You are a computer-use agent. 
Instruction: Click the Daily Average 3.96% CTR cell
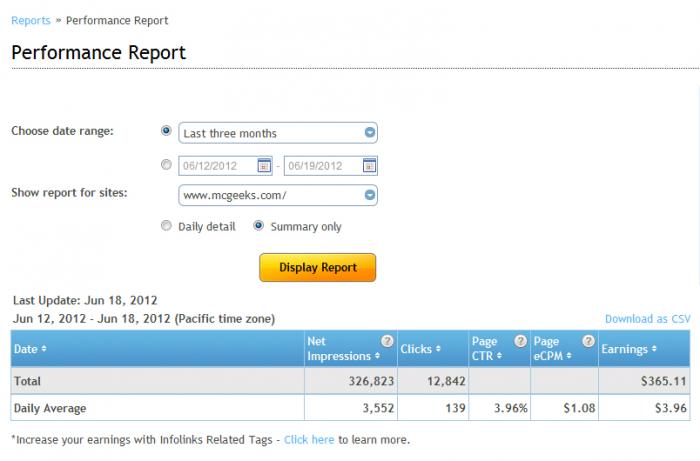tap(500, 408)
